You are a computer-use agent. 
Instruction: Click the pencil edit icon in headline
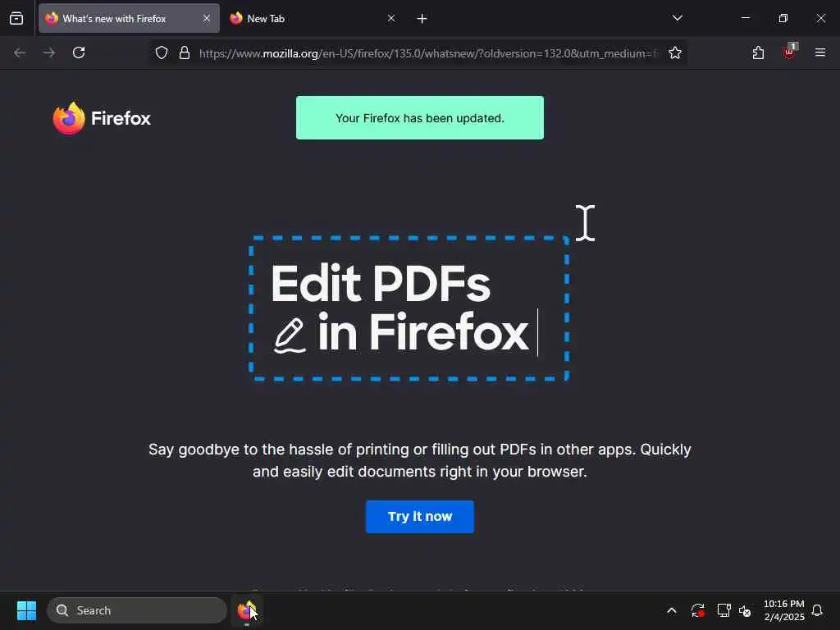click(290, 336)
